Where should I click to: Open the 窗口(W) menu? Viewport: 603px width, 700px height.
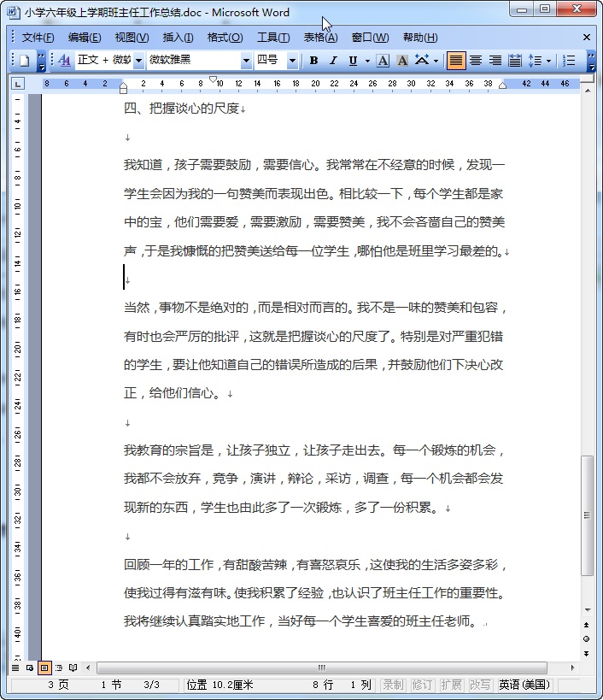click(370, 38)
